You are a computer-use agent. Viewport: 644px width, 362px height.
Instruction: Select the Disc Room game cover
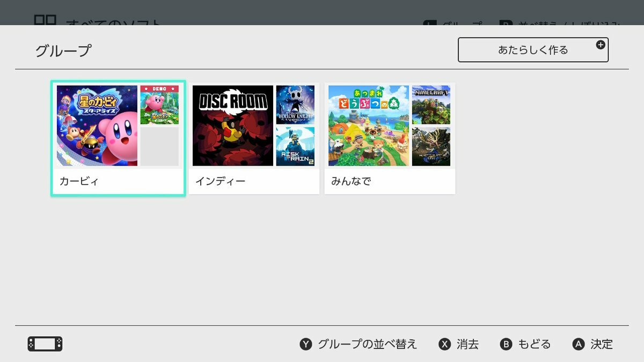pyautogui.click(x=233, y=125)
